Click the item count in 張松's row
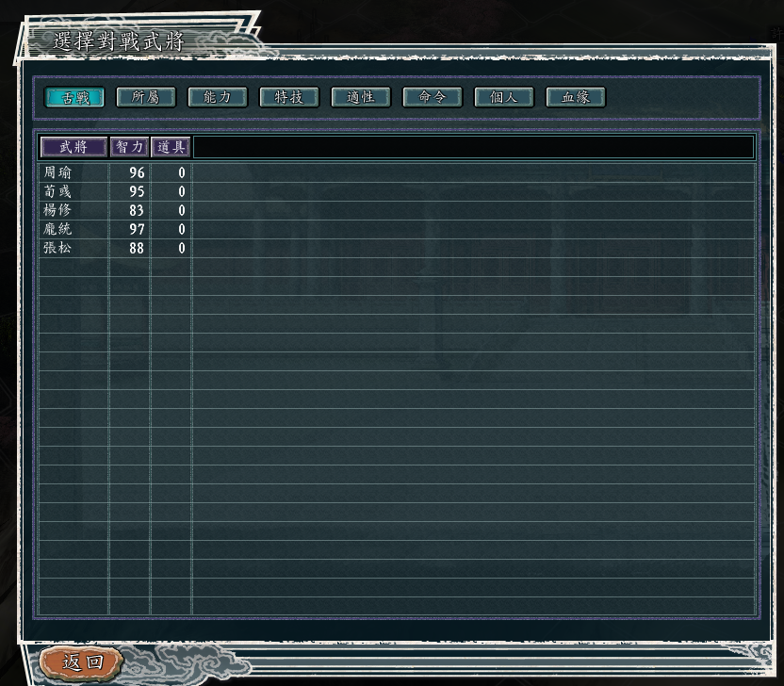This screenshot has height=686, width=784. (182, 249)
